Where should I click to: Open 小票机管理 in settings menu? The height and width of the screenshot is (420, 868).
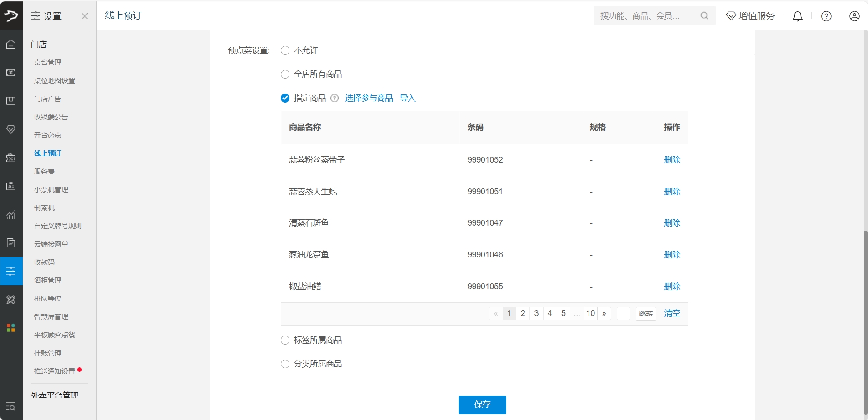51,190
